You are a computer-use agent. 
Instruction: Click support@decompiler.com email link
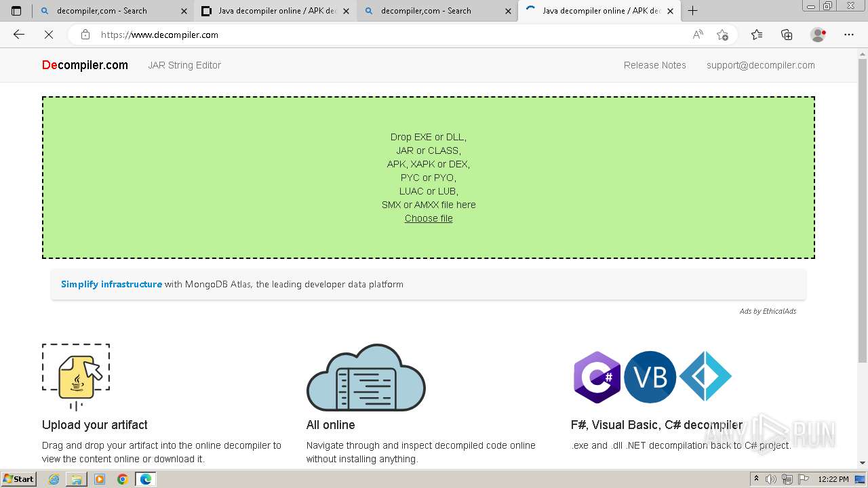pyautogui.click(x=761, y=65)
